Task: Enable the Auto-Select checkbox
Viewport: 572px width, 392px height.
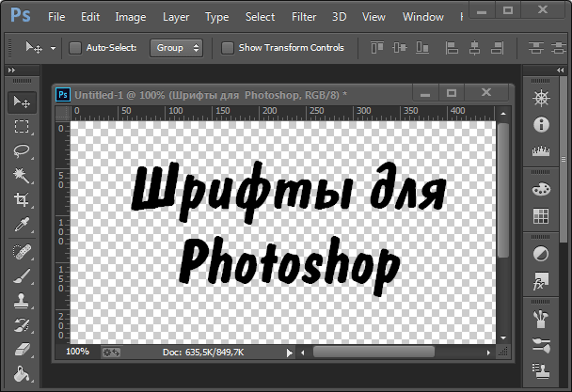Action: (75, 48)
